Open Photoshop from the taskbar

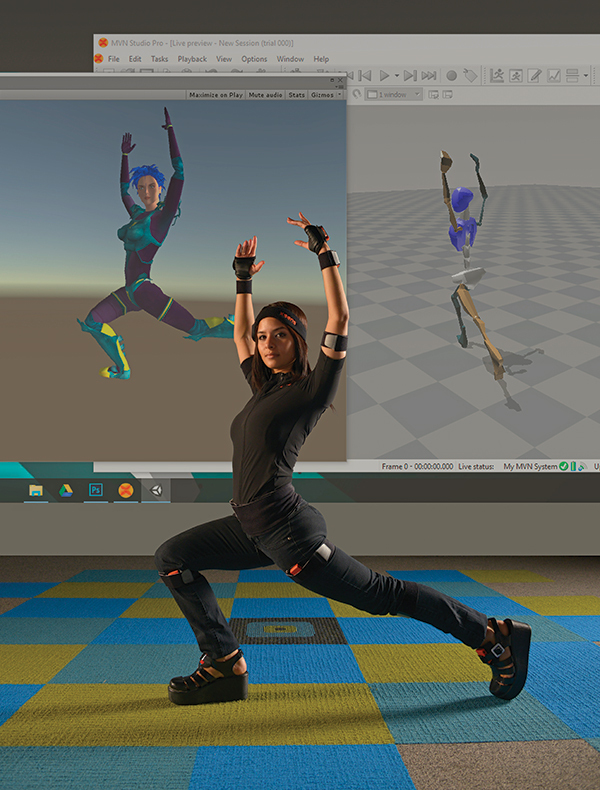point(96,490)
